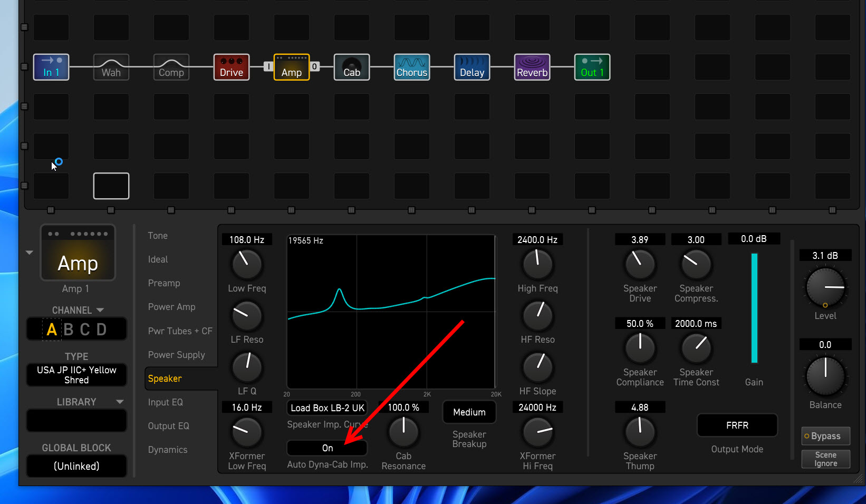Select the purple Reverb block

[532, 67]
